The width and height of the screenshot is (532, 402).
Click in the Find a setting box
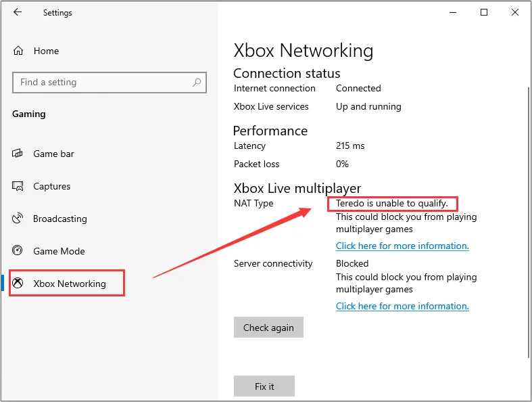point(110,83)
